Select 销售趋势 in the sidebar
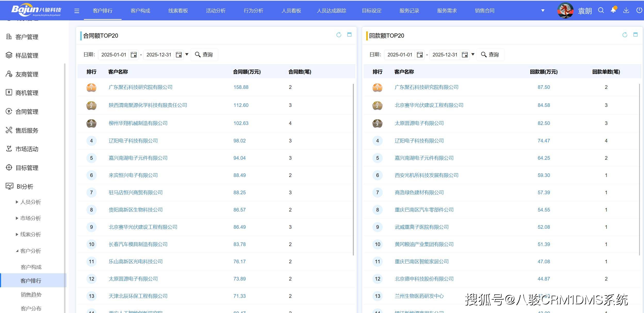This screenshot has width=644, height=313. tap(31, 294)
